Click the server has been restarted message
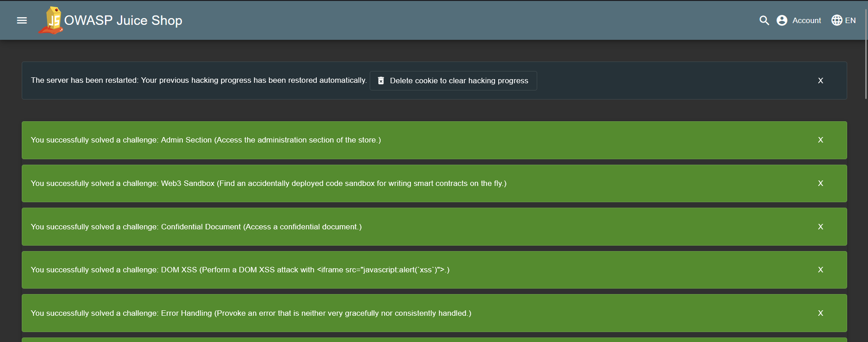Screen dimensions: 868x342 coord(198,80)
